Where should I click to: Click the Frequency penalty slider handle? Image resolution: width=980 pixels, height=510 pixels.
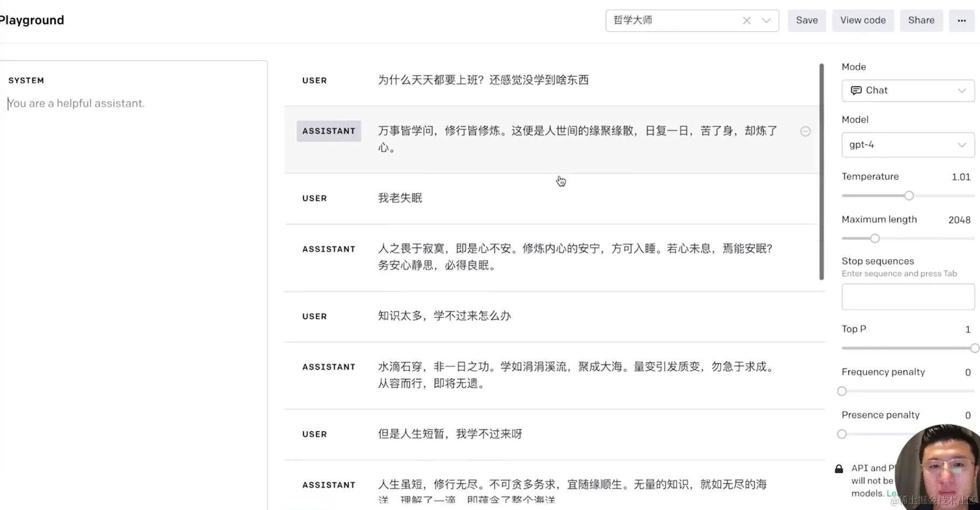click(x=842, y=391)
